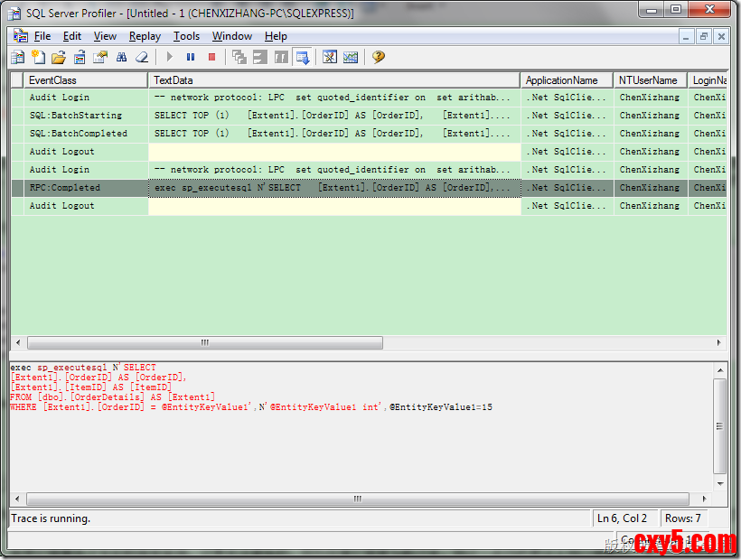This screenshot has width=741, height=560.
Task: Click the Find binoculars icon
Action: (121, 57)
